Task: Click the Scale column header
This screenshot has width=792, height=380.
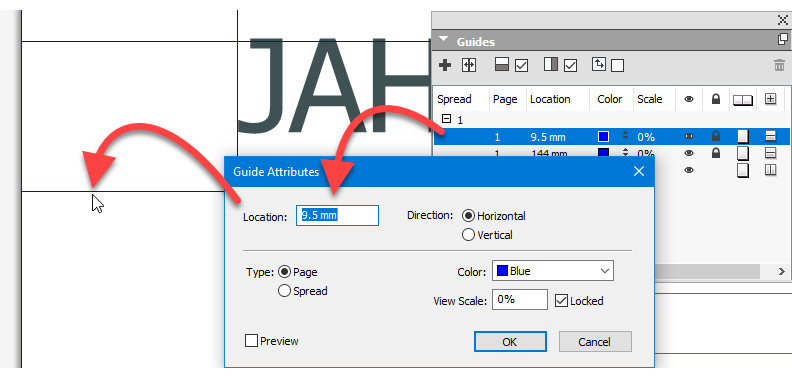Action: (x=649, y=100)
